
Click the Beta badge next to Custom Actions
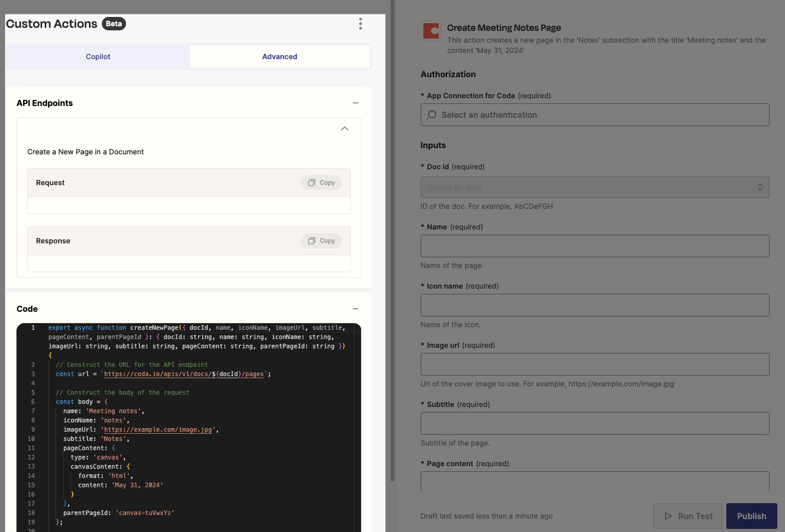coord(114,24)
